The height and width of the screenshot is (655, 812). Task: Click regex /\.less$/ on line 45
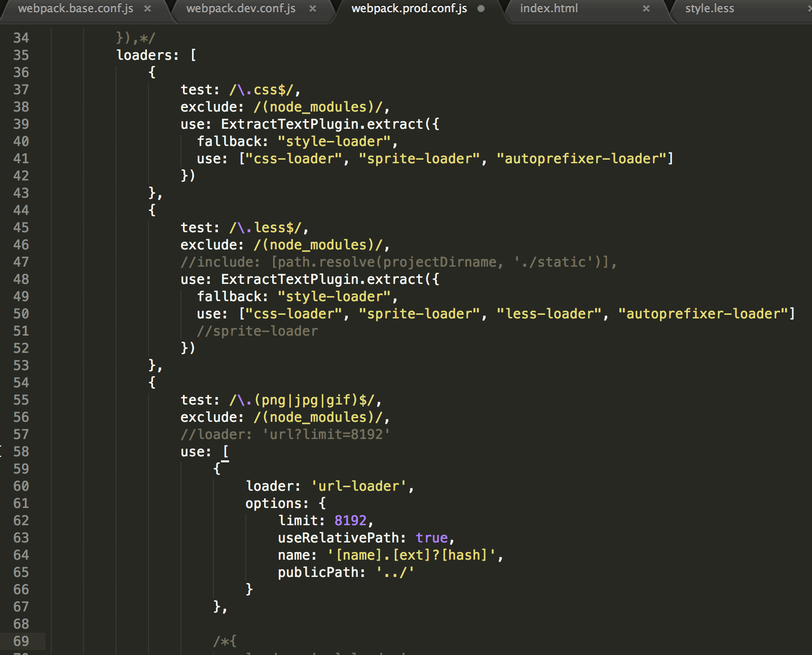point(266,228)
